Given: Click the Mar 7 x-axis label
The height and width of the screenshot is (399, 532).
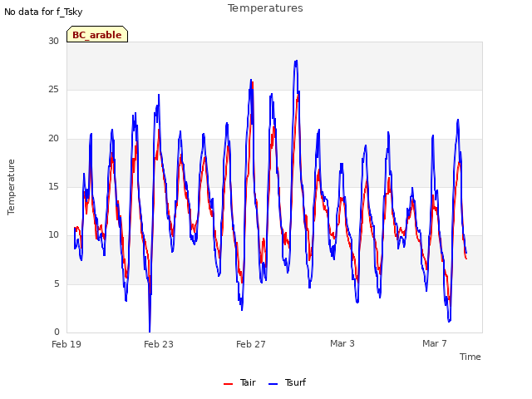Looking at the screenshot, I should [x=435, y=343].
